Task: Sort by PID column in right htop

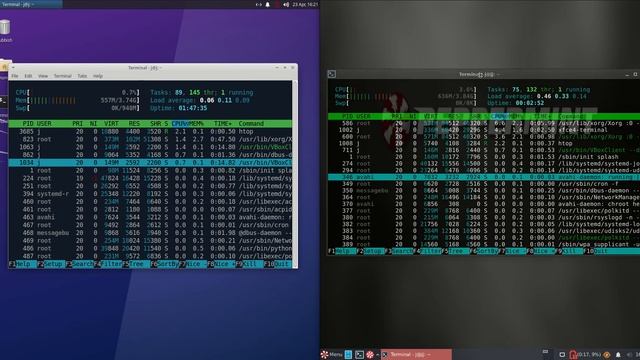Action: pyautogui.click(x=347, y=117)
